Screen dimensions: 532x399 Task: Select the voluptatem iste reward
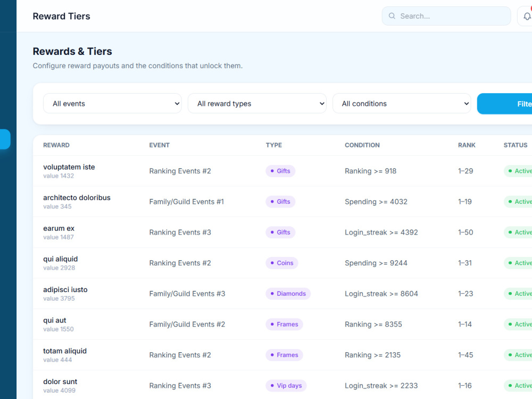[69, 167]
